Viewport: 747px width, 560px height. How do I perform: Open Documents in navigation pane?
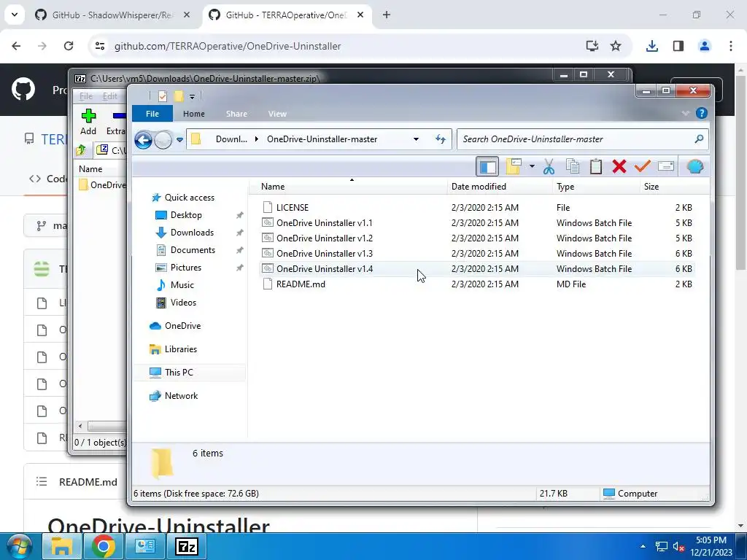193,250
